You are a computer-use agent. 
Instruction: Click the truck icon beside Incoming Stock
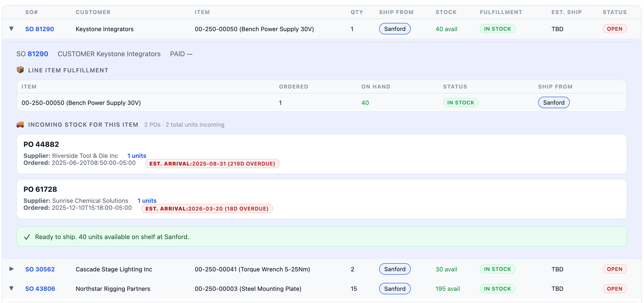coord(20,125)
